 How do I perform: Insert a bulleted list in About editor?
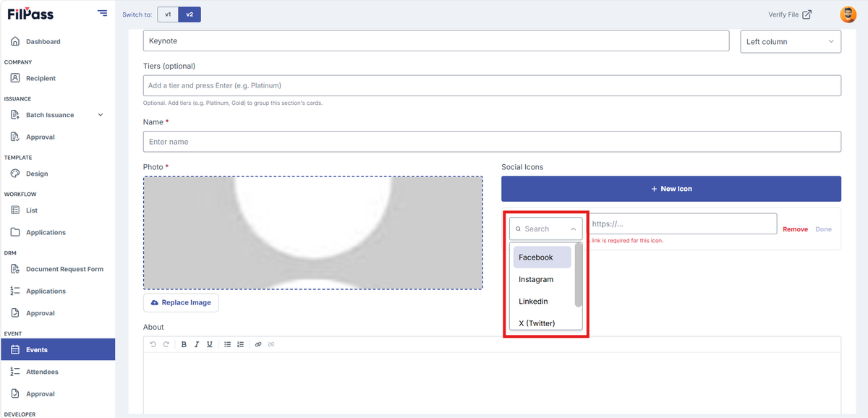pyautogui.click(x=228, y=344)
